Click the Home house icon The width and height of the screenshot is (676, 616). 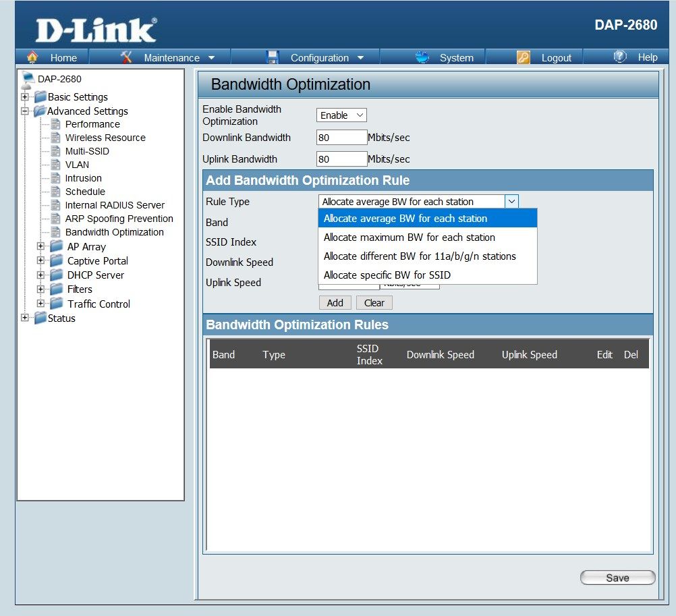point(32,57)
